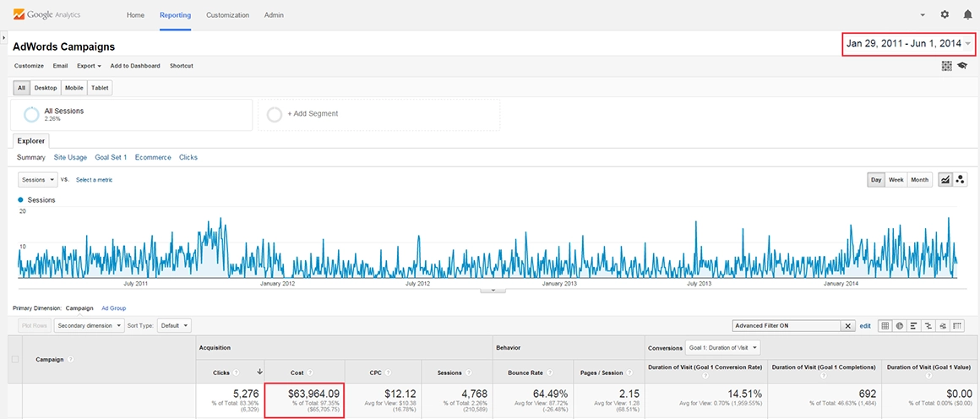This screenshot has height=419, width=980.
Task: Click the edit link for advanced filter
Action: click(x=865, y=326)
